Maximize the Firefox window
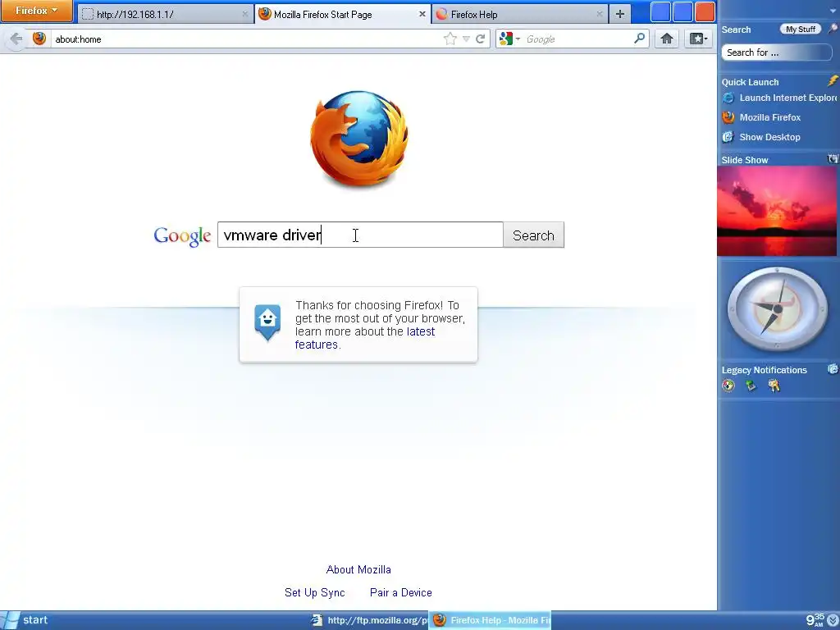The height and width of the screenshot is (630, 840). [x=682, y=12]
